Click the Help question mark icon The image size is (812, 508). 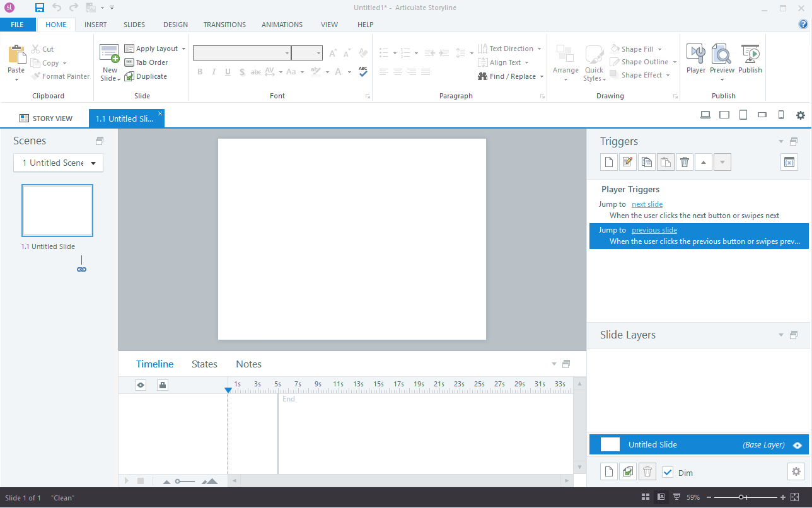click(x=803, y=25)
